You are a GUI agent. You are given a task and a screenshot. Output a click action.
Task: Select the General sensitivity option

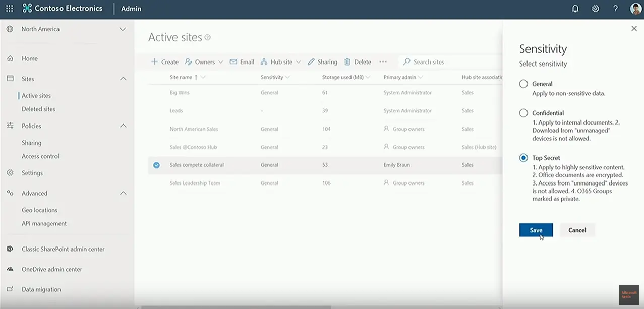(x=523, y=84)
